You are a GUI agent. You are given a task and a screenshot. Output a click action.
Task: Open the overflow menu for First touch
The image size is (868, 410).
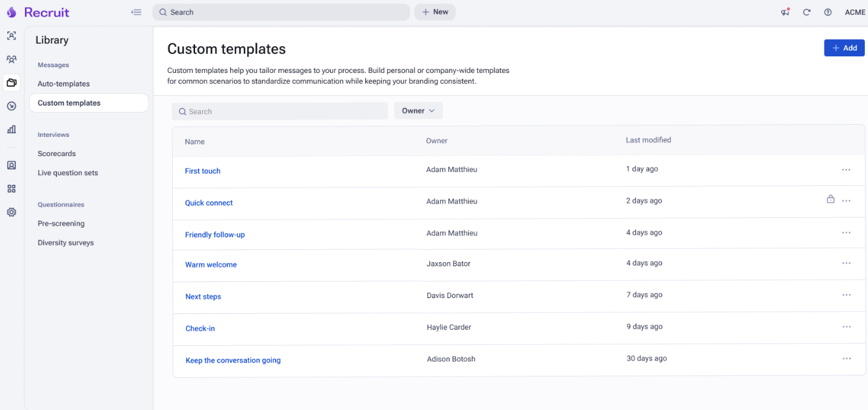(846, 170)
